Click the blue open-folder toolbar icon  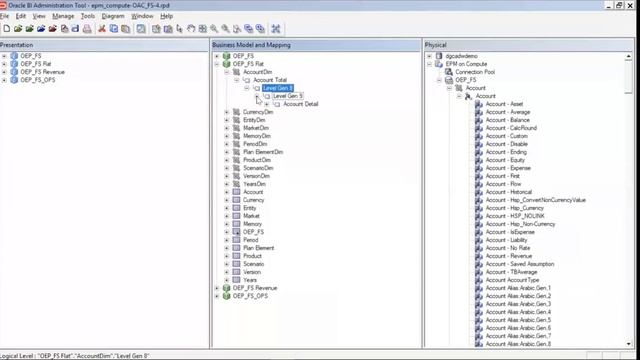pyautogui.click(x=41, y=29)
